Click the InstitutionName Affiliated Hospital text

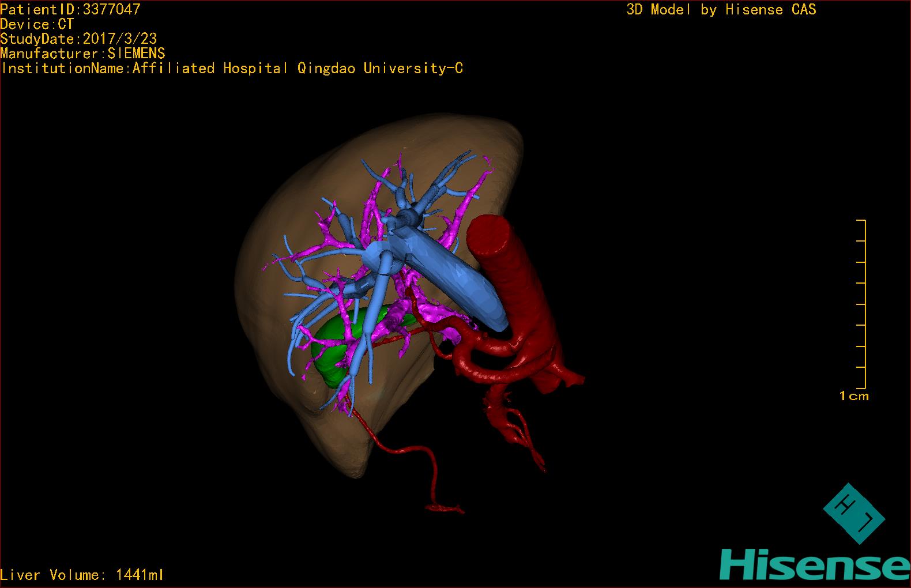(x=232, y=69)
